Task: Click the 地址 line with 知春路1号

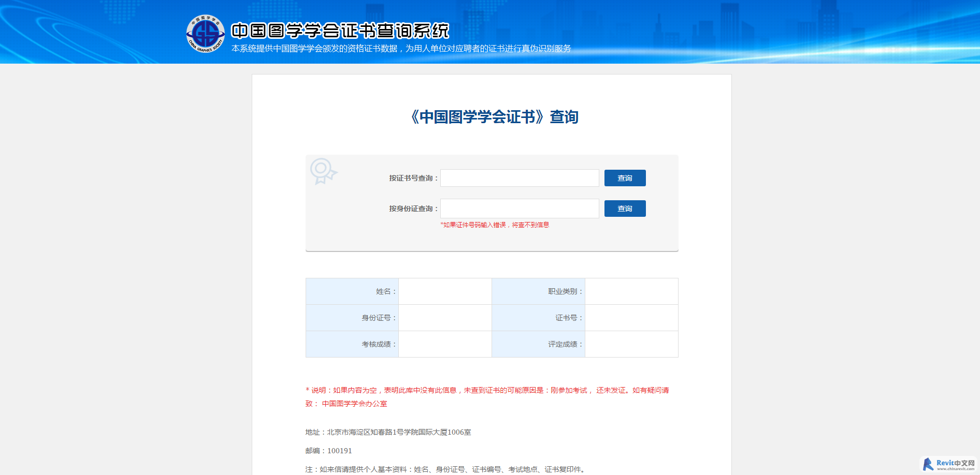Action: (388, 432)
